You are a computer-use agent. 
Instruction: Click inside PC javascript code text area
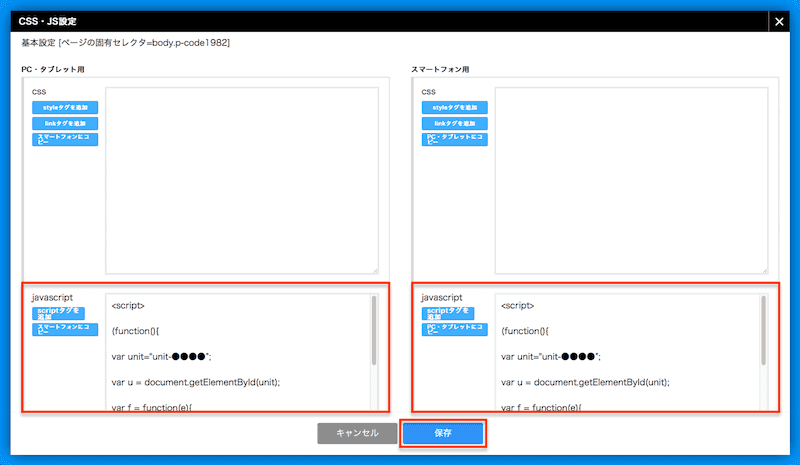pyautogui.click(x=238, y=352)
